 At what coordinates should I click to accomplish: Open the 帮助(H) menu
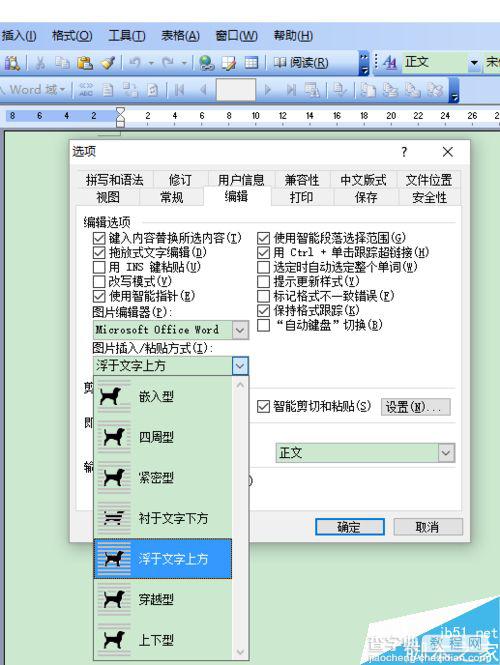[x=293, y=36]
